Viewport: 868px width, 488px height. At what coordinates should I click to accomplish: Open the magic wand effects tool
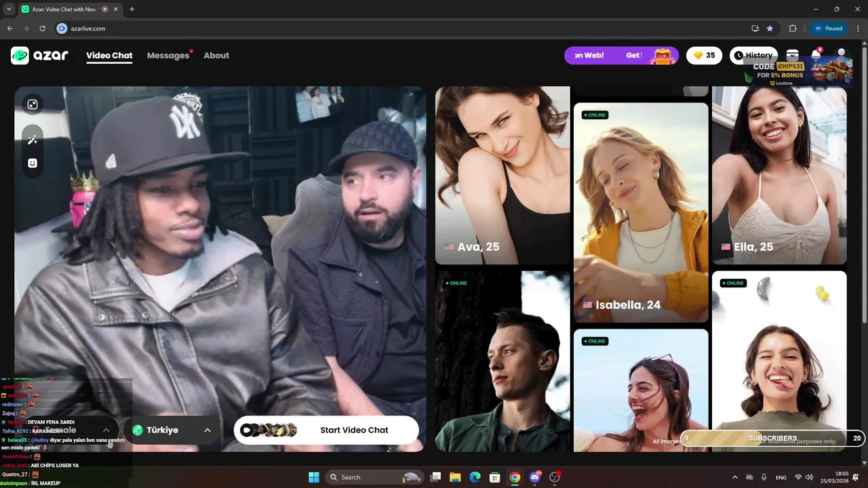32,140
